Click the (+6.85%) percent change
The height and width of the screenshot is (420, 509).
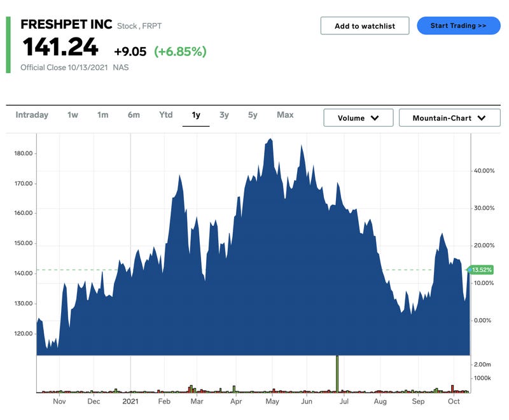click(x=180, y=52)
